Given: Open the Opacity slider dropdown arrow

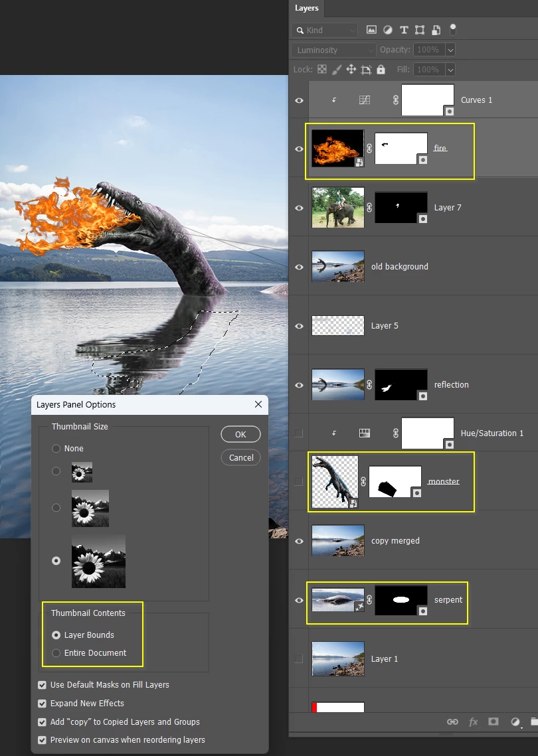Looking at the screenshot, I should [x=450, y=50].
